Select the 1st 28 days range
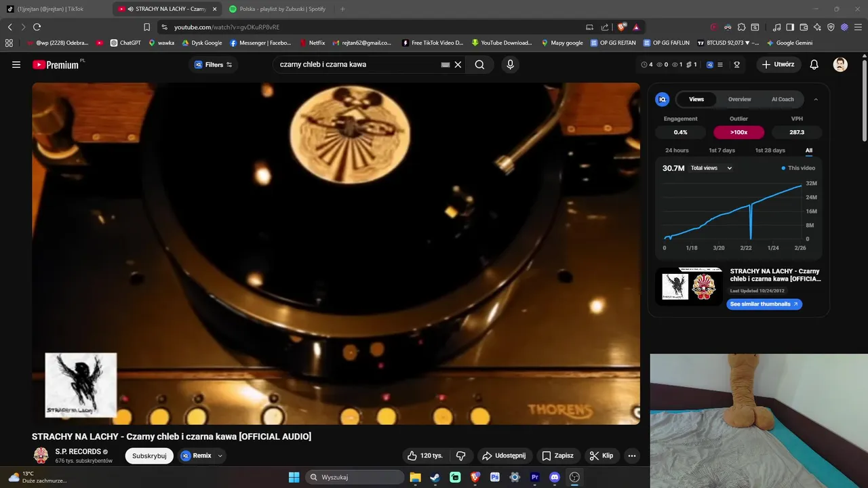Viewport: 868px width, 488px height. (770, 150)
